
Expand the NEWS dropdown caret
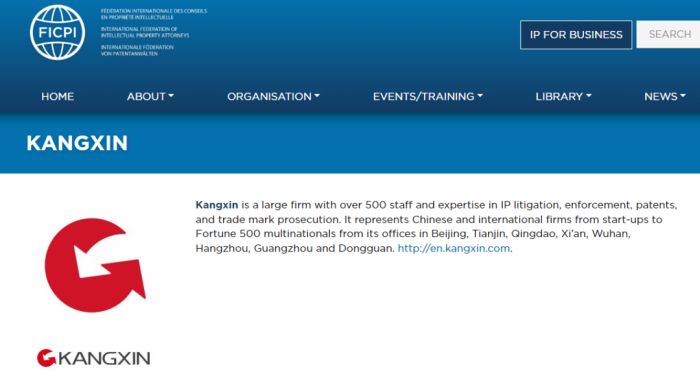tap(683, 96)
